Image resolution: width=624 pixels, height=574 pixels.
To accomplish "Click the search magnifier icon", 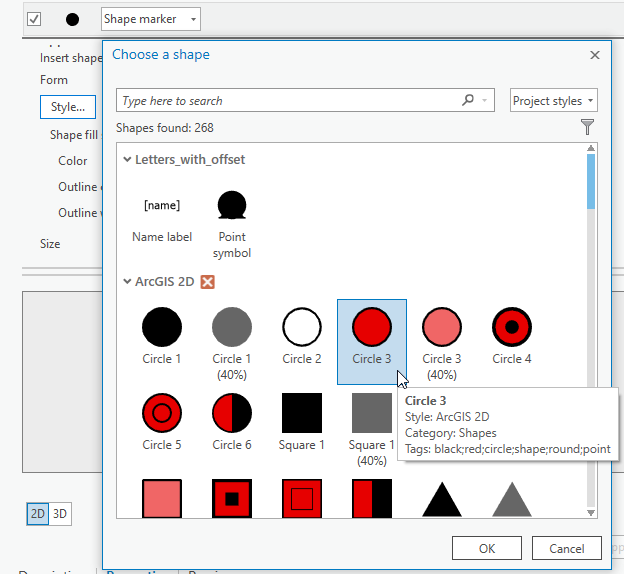I will coord(468,100).
